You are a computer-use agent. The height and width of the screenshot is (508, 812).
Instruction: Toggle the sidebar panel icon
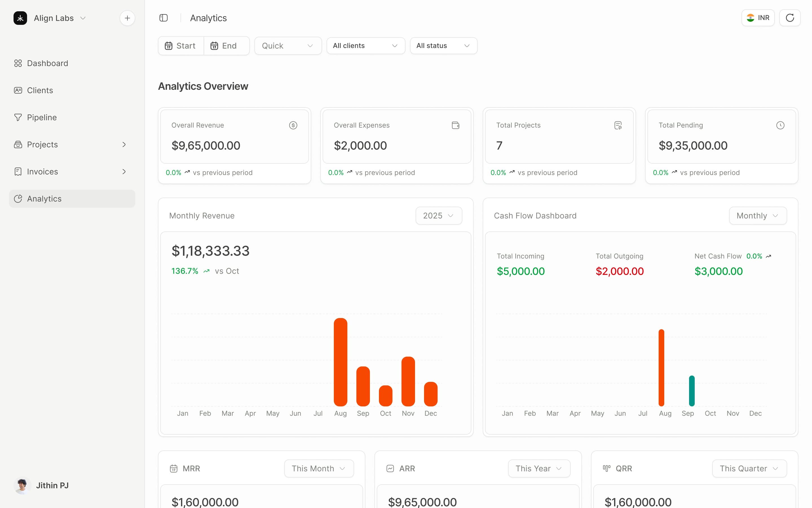coord(164,18)
